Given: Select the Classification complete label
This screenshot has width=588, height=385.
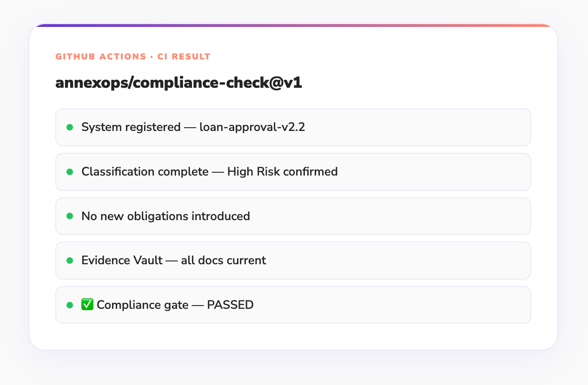Looking at the screenshot, I should (145, 172).
